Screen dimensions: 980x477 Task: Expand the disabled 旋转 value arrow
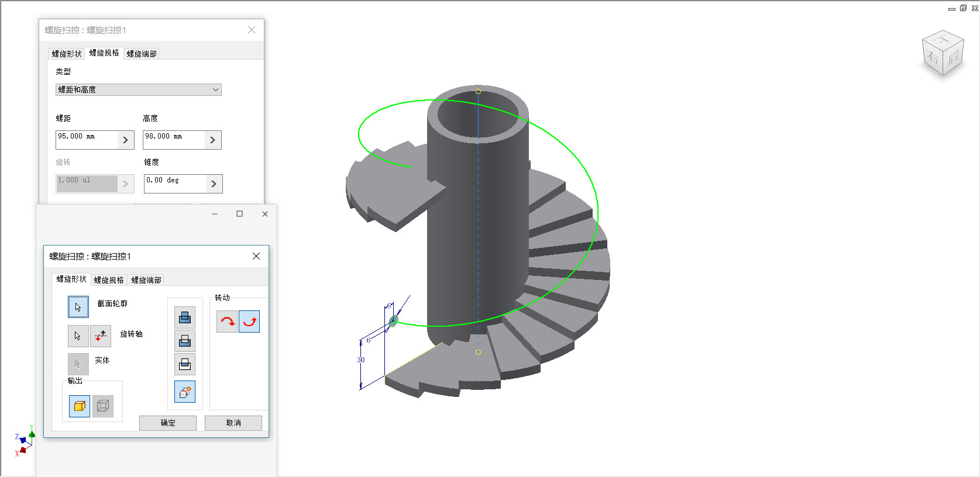[125, 184]
